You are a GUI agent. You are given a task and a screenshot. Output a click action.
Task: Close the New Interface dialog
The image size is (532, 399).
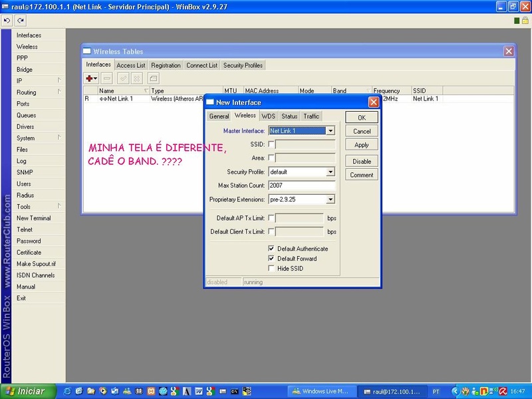pos(374,102)
